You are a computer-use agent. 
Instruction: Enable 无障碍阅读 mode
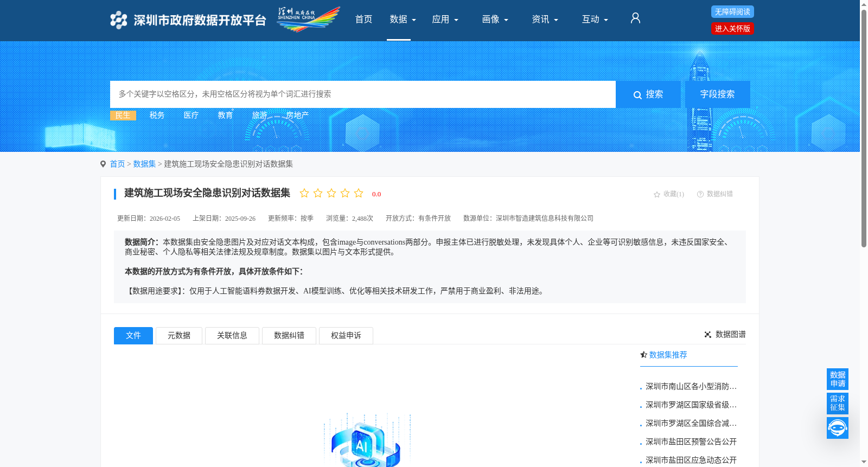tap(732, 12)
